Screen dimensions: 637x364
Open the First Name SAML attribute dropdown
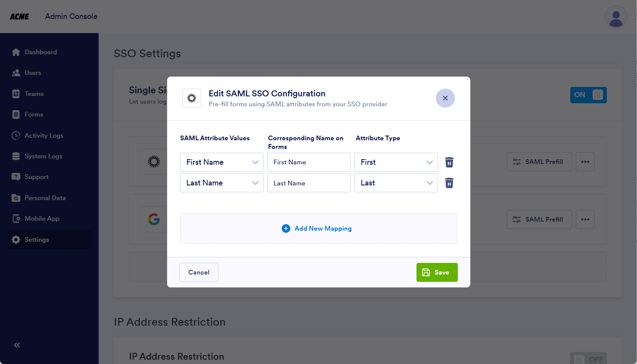[x=221, y=162]
